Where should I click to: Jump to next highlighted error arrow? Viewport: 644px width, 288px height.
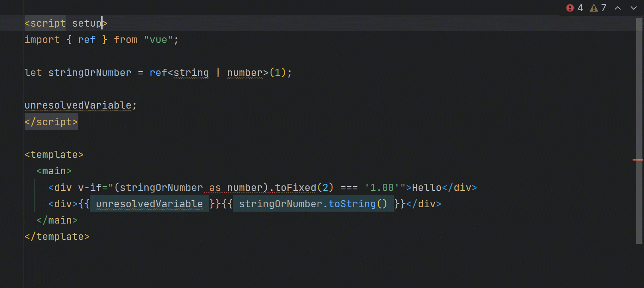tap(634, 8)
